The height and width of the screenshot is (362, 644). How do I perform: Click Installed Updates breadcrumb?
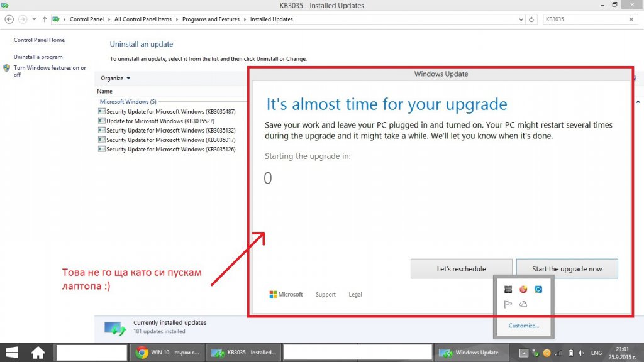(272, 19)
